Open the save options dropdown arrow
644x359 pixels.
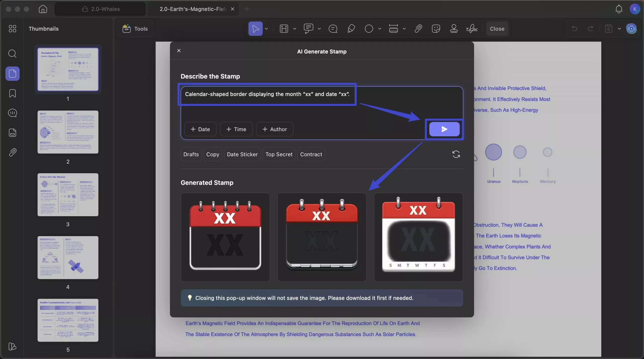619,29
